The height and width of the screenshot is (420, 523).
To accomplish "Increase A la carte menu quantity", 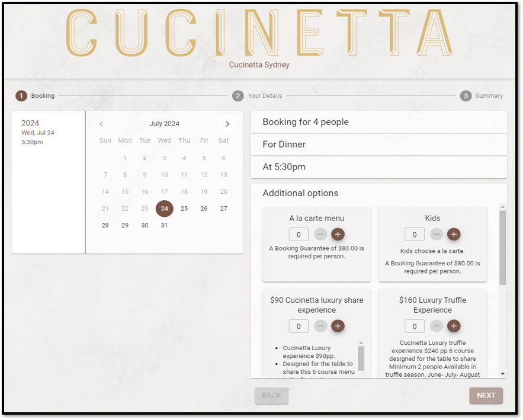I will [x=338, y=234].
